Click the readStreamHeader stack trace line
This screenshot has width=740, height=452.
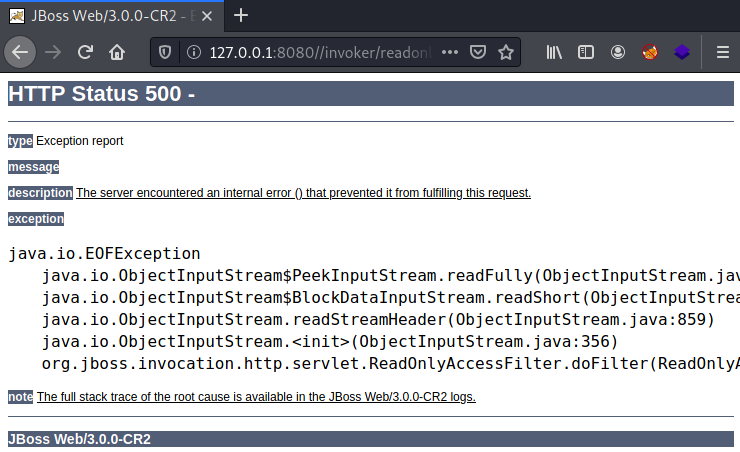pyautogui.click(x=378, y=319)
